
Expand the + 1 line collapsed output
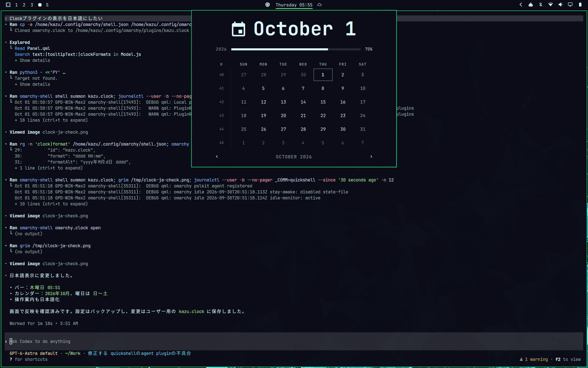(x=49, y=168)
